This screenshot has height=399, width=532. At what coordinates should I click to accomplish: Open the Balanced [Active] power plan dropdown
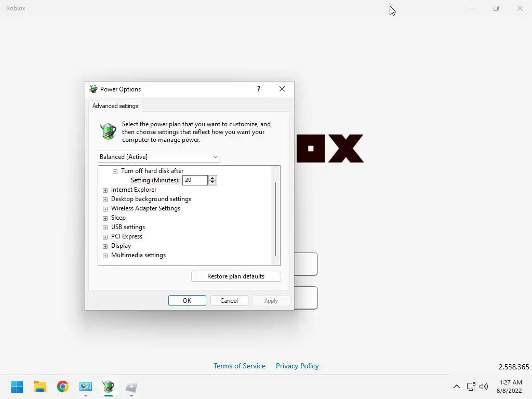coord(159,157)
